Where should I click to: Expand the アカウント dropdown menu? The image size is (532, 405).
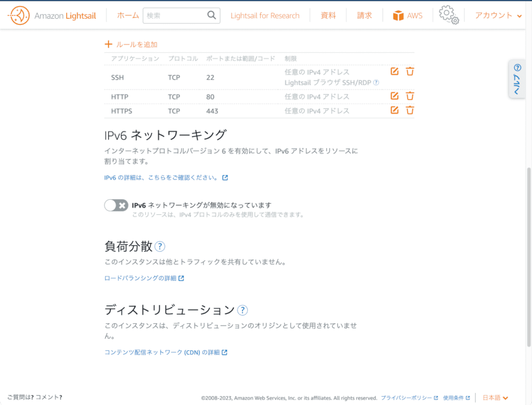pyautogui.click(x=498, y=15)
